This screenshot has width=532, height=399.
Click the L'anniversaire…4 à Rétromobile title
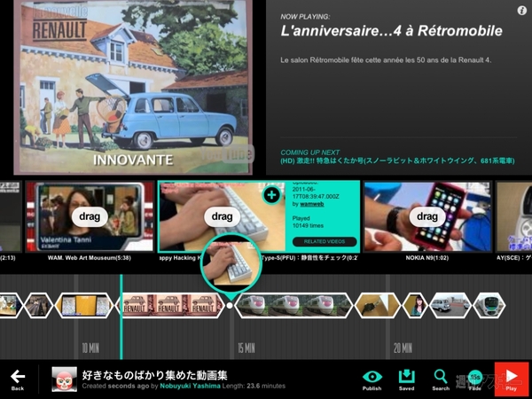pos(392,31)
